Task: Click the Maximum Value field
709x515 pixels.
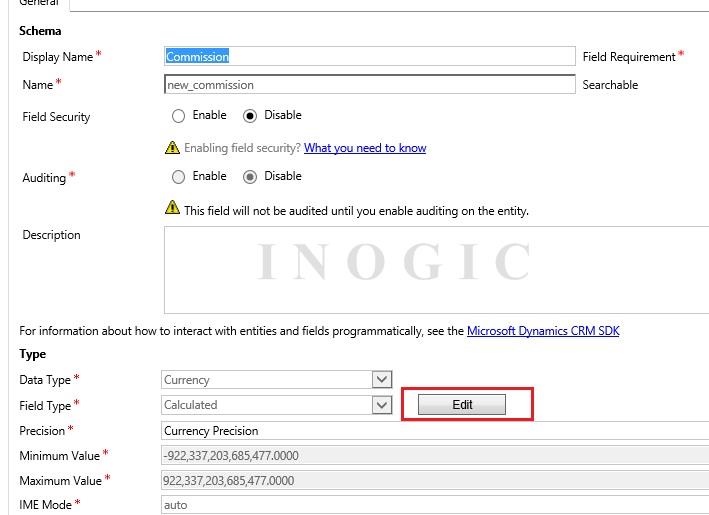Action: pyautogui.click(x=435, y=481)
